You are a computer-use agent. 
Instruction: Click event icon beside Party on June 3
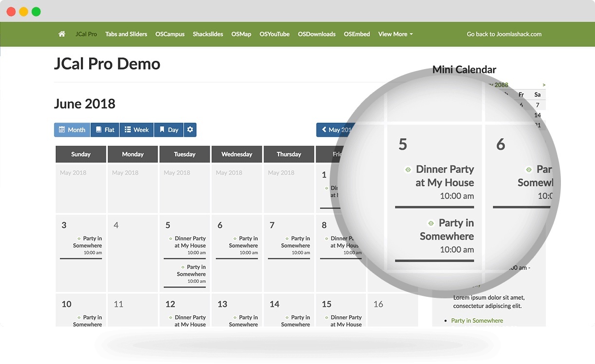pos(79,238)
